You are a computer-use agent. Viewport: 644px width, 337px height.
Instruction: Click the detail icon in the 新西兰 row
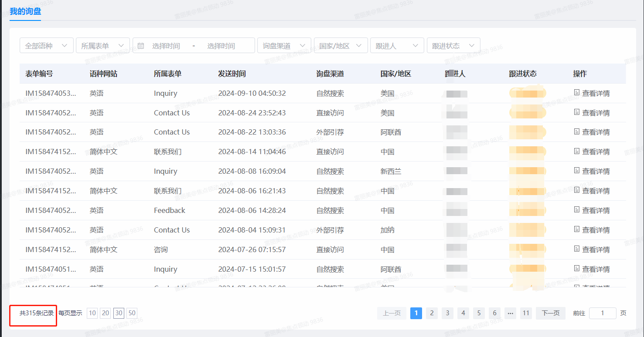tap(576, 171)
